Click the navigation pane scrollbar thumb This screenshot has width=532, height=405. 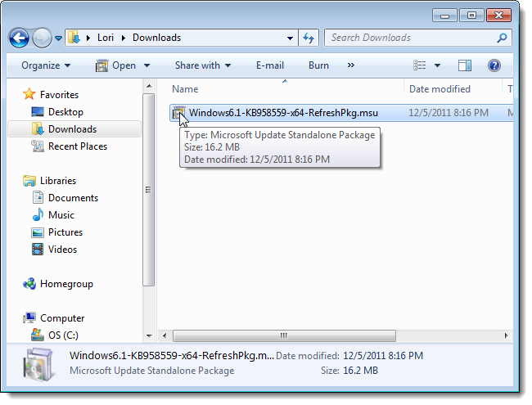[149, 190]
